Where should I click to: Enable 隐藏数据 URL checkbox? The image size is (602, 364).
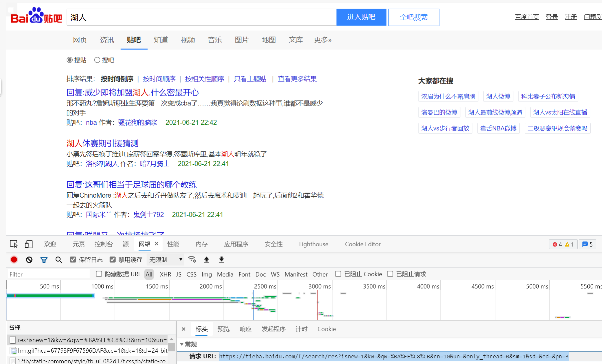coord(99,274)
